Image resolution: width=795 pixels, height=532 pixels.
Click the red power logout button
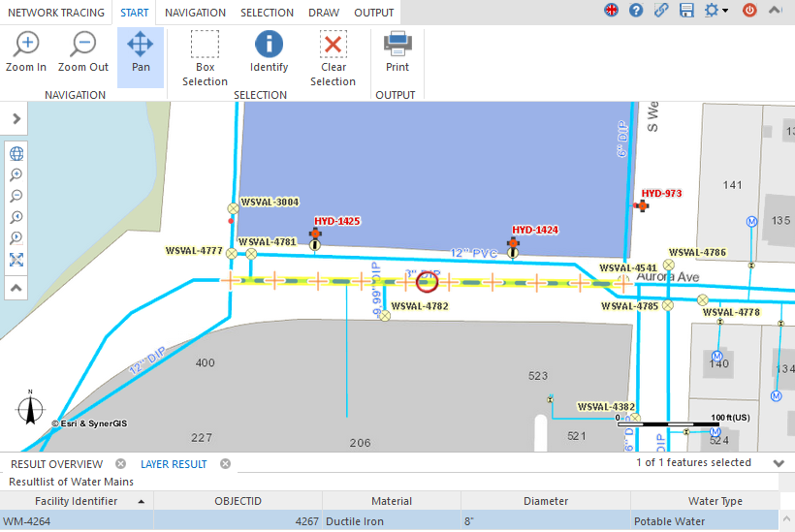(749, 11)
